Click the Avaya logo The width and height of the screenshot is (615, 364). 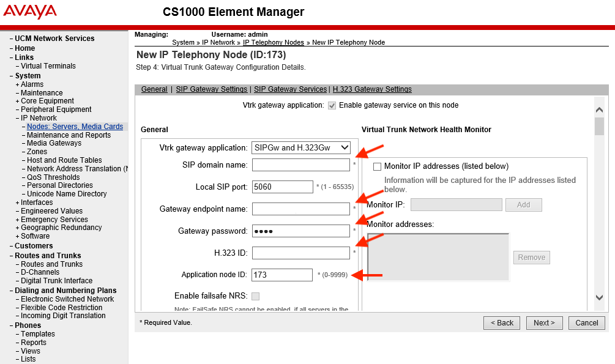pos(30,12)
